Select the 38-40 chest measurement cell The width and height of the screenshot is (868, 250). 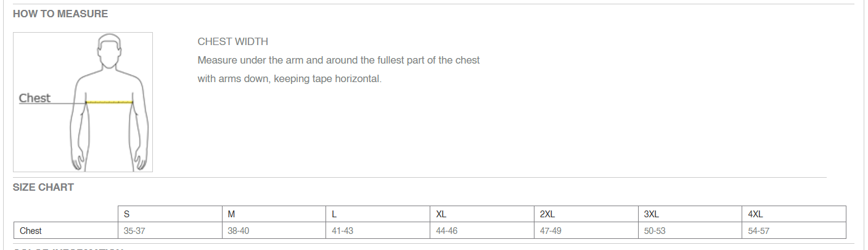pos(274,231)
